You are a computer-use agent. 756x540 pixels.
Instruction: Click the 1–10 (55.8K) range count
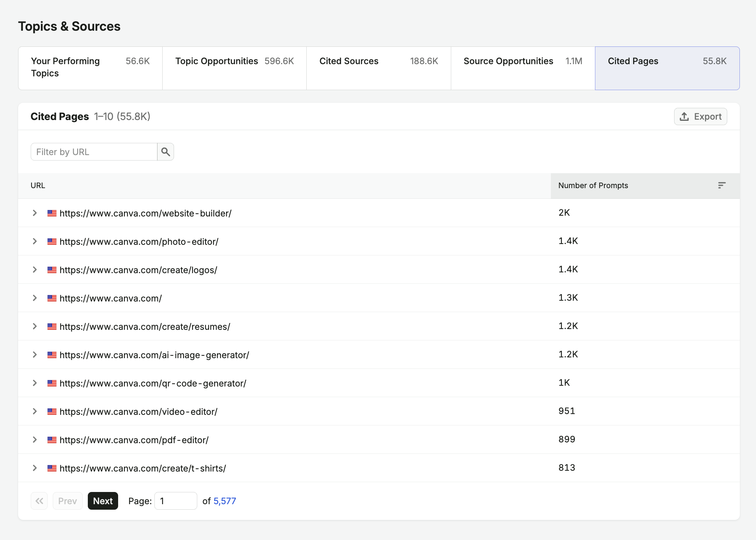tap(122, 117)
